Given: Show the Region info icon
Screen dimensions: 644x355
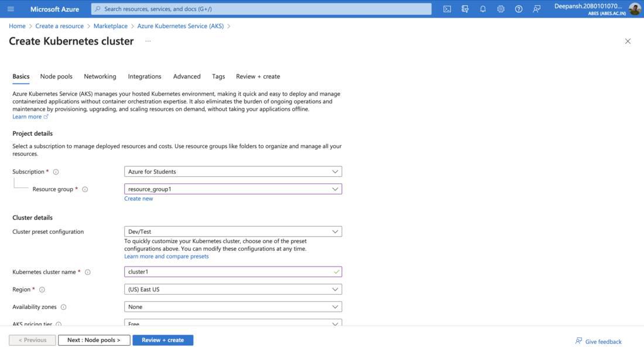Looking at the screenshot, I should pos(42,289).
